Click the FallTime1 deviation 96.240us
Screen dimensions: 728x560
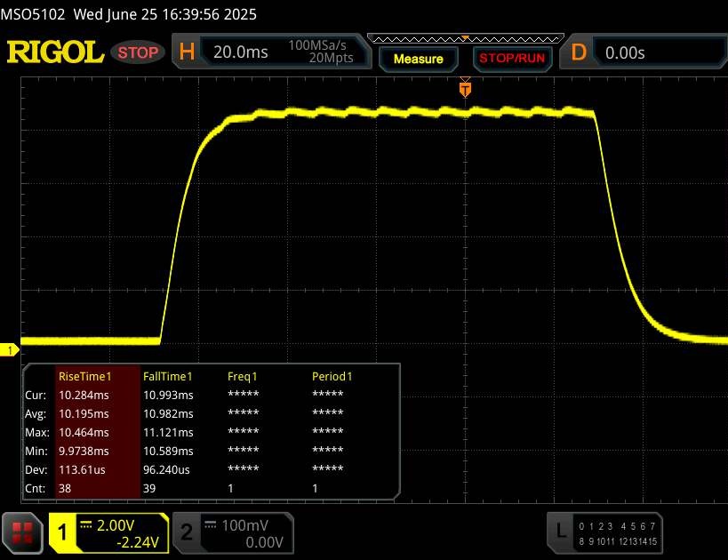tap(166, 469)
